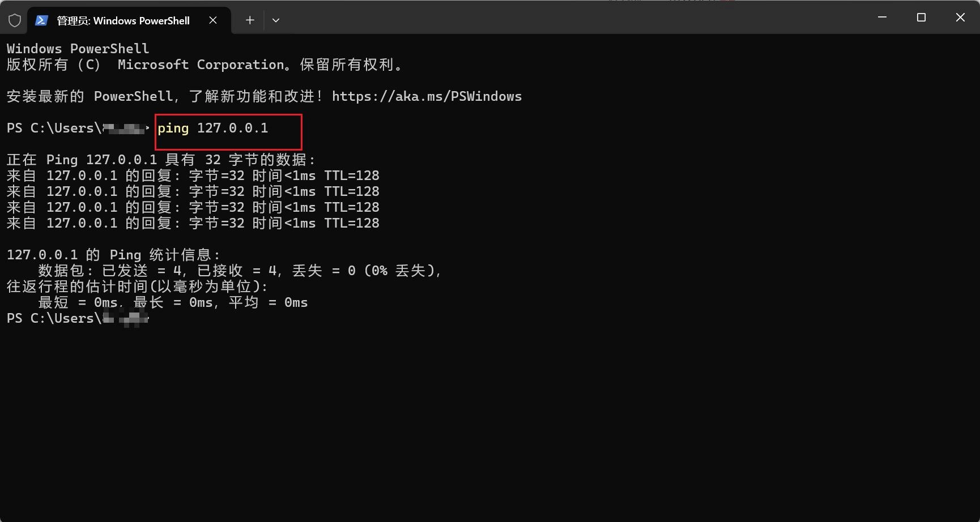
Task: Click the Microsoft Corporation copyright line
Action: (x=204, y=65)
